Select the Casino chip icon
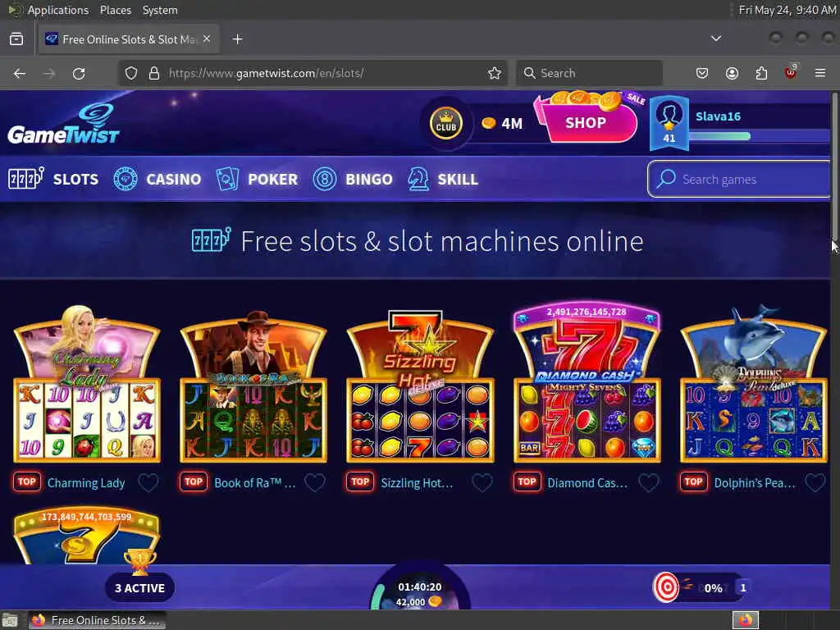 (x=126, y=179)
